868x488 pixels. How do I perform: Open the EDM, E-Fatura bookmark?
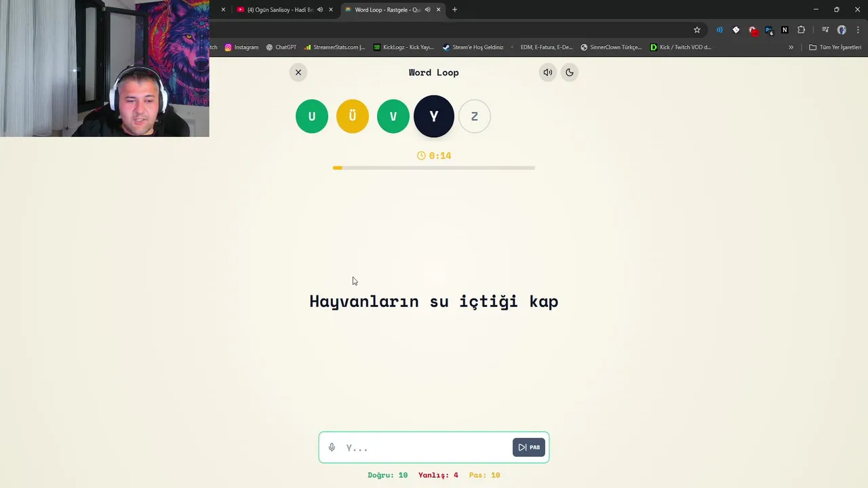tap(542, 47)
